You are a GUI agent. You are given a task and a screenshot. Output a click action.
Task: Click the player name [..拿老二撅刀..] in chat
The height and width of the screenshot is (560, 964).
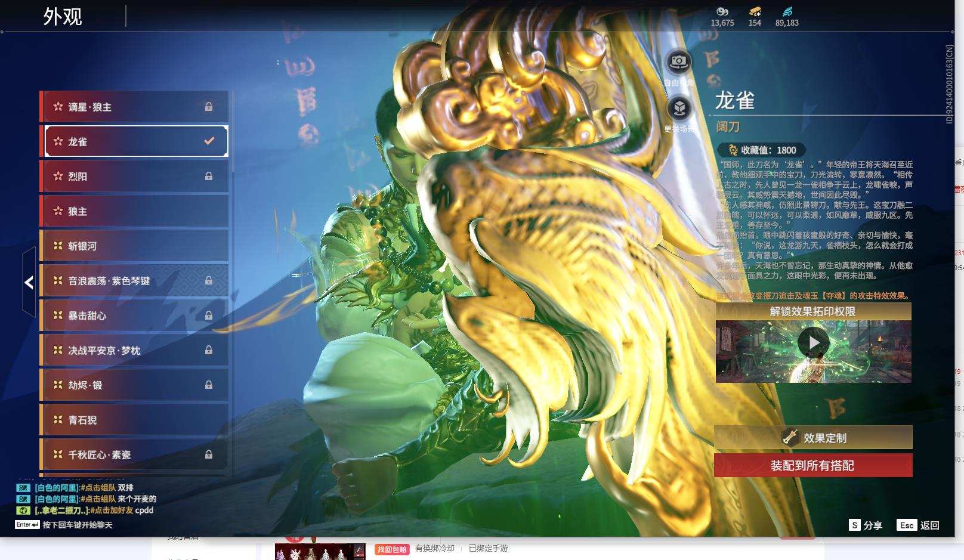[61, 510]
